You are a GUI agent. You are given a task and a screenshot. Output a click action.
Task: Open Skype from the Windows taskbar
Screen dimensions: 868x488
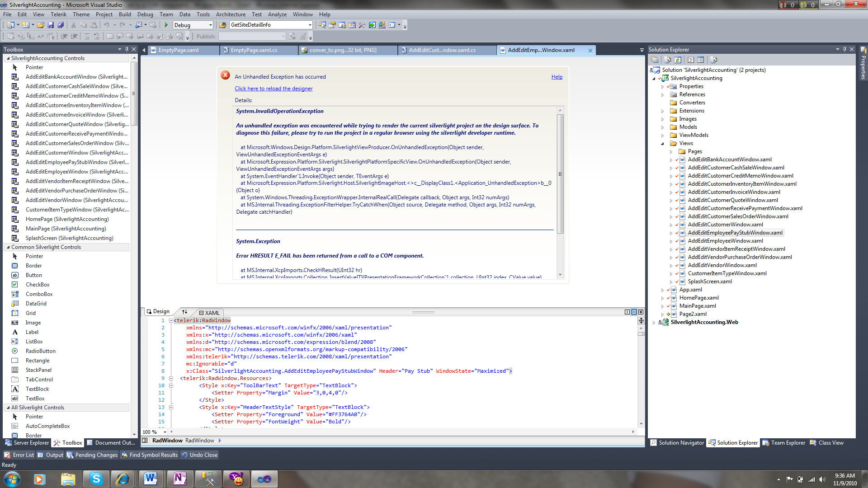(x=96, y=479)
